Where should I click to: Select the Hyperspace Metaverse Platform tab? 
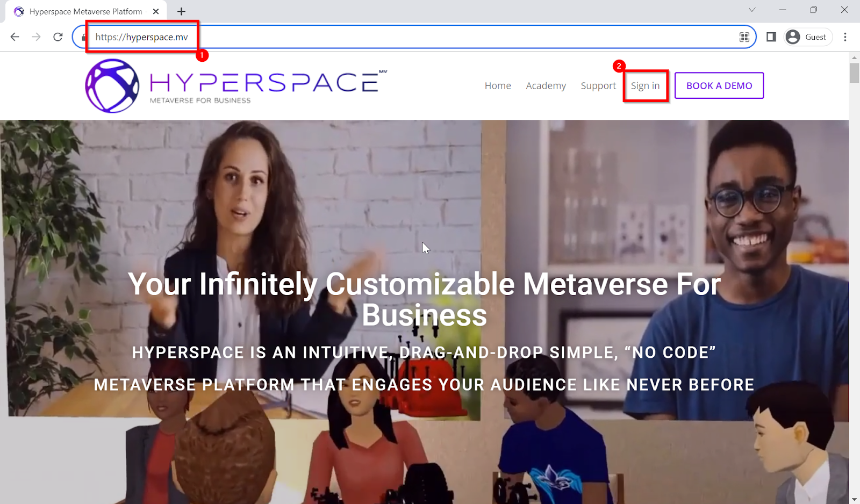tap(86, 11)
